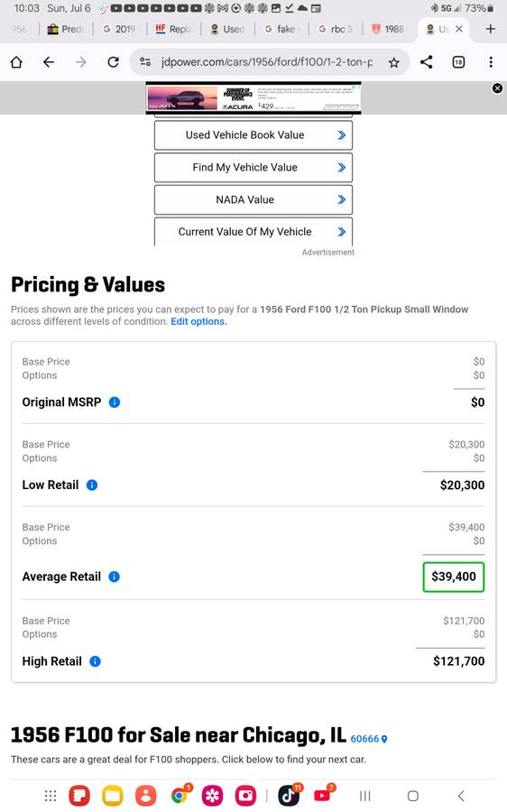Tap the share icon in toolbar
The width and height of the screenshot is (507, 812).
click(x=426, y=62)
